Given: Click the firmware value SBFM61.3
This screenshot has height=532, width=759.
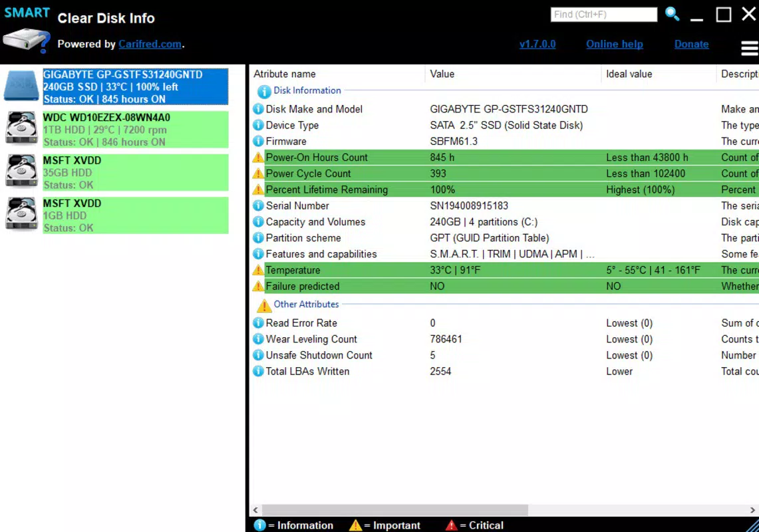Looking at the screenshot, I should 454,142.
